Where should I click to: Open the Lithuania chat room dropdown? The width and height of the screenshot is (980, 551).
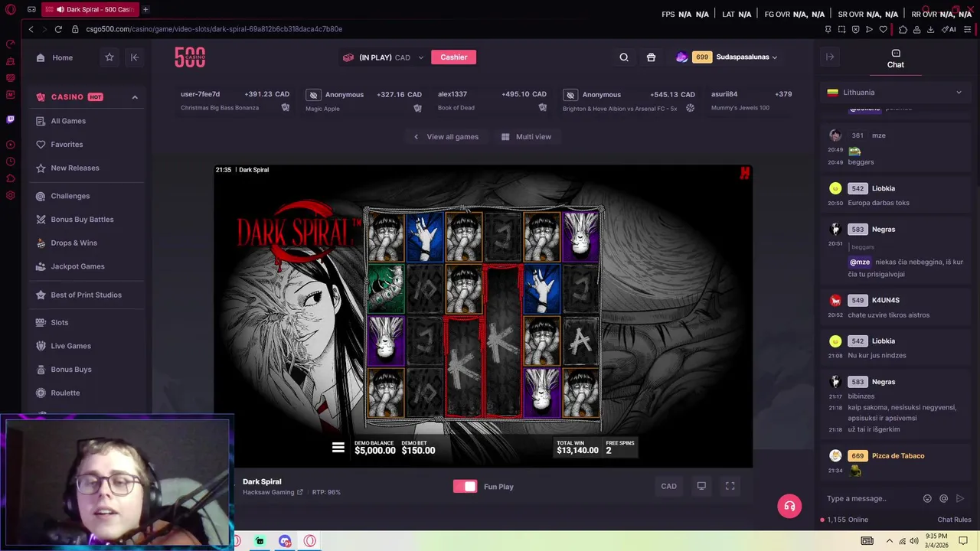click(x=896, y=93)
